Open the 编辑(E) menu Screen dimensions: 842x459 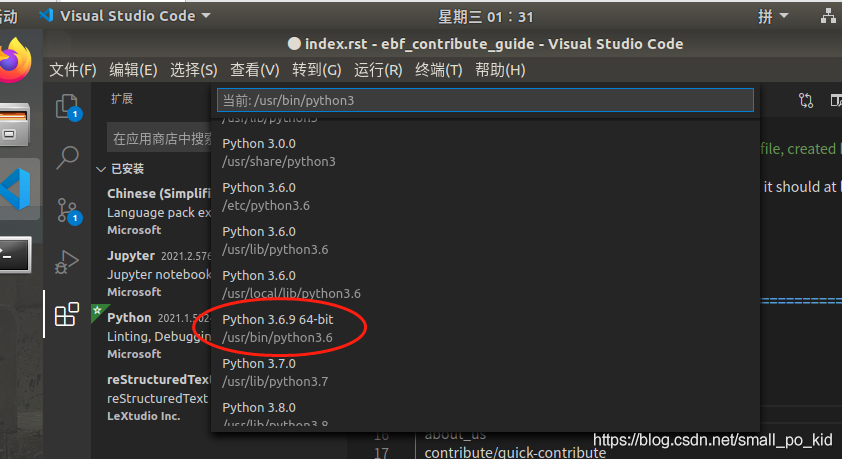click(x=133, y=70)
